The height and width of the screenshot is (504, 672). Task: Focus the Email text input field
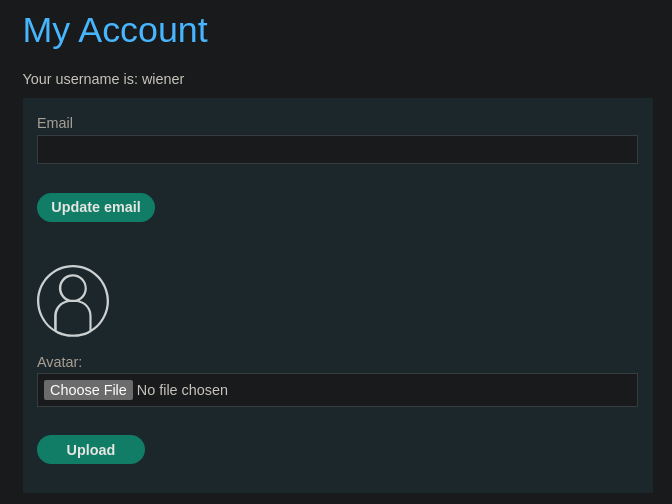[337, 150]
